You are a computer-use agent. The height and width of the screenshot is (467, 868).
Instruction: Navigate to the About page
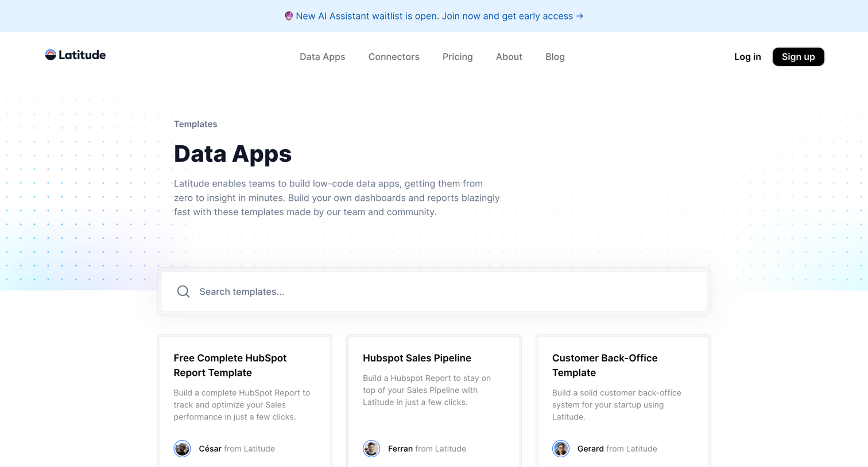tap(509, 57)
